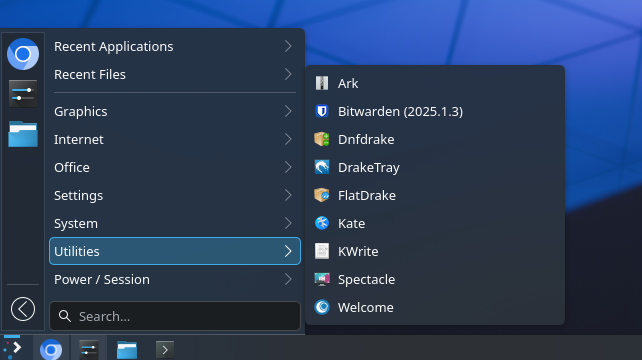Click the KWrite document icon
642x360 pixels.
[322, 251]
